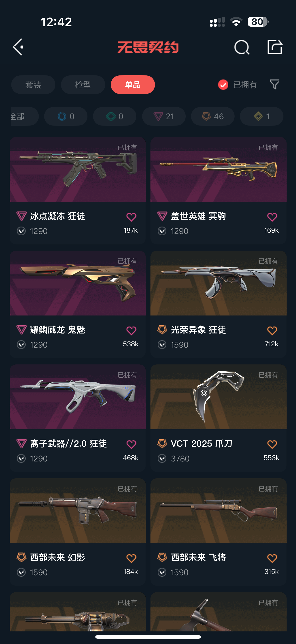Open the filter funnel icon
This screenshot has width=296, height=644.
[274, 84]
